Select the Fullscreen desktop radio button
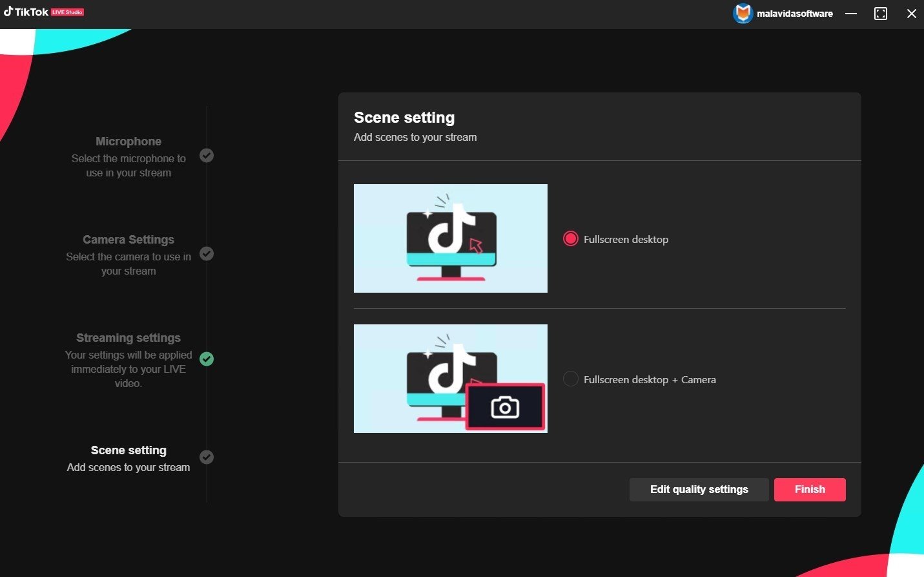The width and height of the screenshot is (924, 577). [x=570, y=238]
